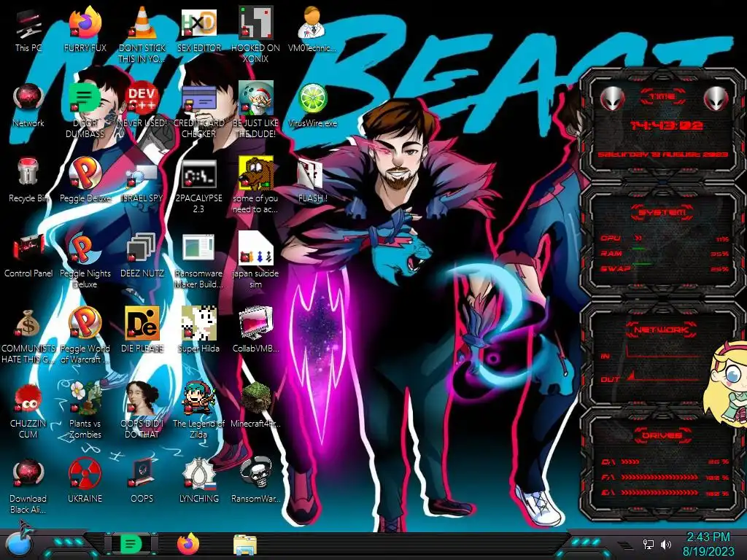Open the UKRAINE radiation symbol shortcut
747x560 pixels.
coord(85,481)
